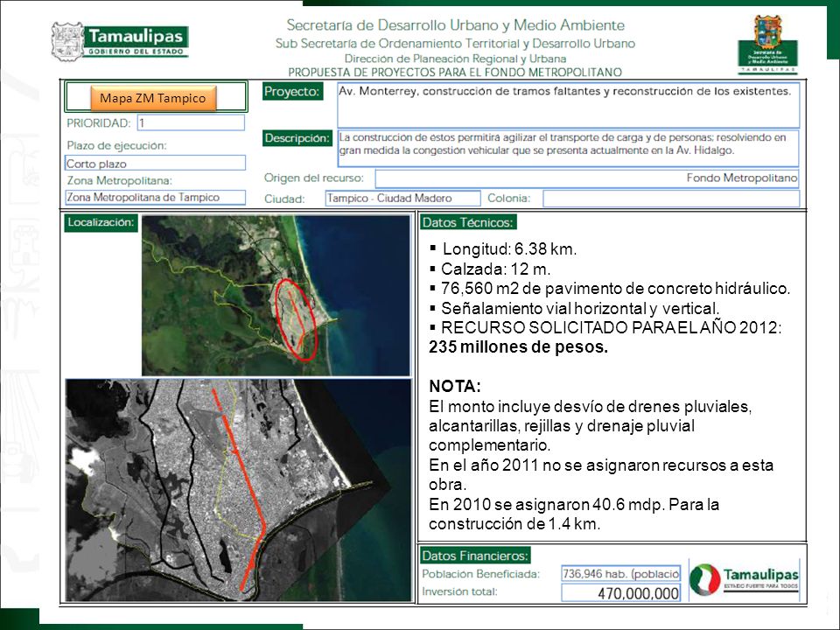Screen dimensions: 840x630
Task: Click the 'Colonia:' label
Action: 509,199
